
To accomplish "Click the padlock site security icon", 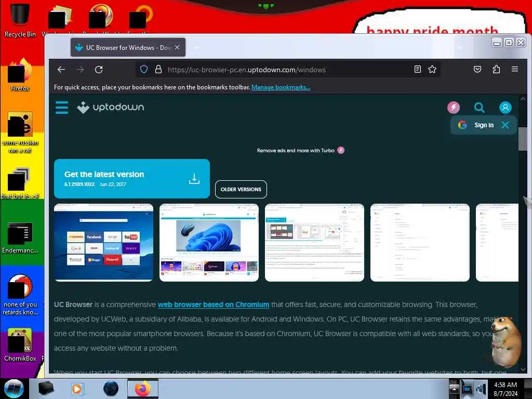I will tap(158, 70).
